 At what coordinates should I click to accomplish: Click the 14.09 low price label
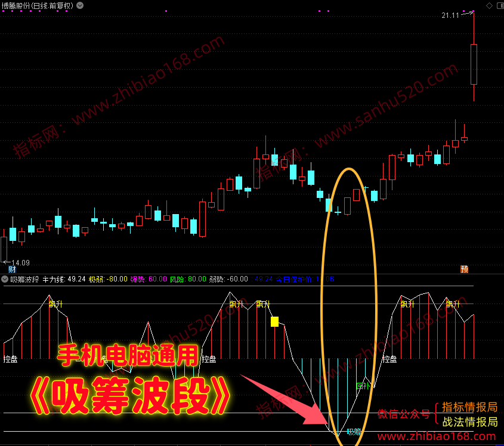[x=20, y=263]
